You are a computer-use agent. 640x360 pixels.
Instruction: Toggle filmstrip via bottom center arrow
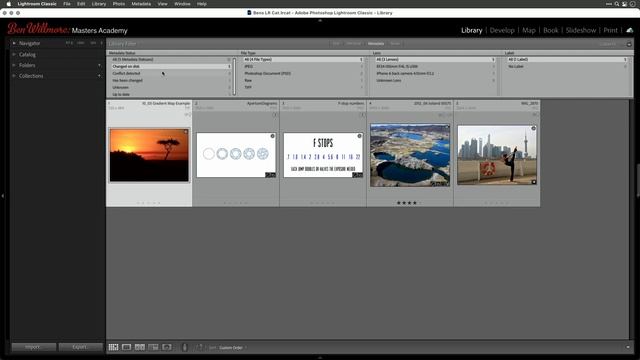pyautogui.click(x=320, y=358)
